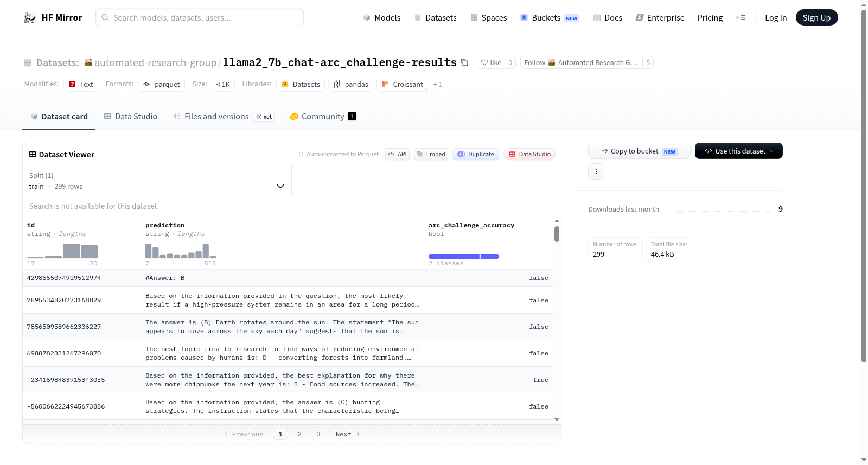Open Buckets in the navbar

[550, 18]
